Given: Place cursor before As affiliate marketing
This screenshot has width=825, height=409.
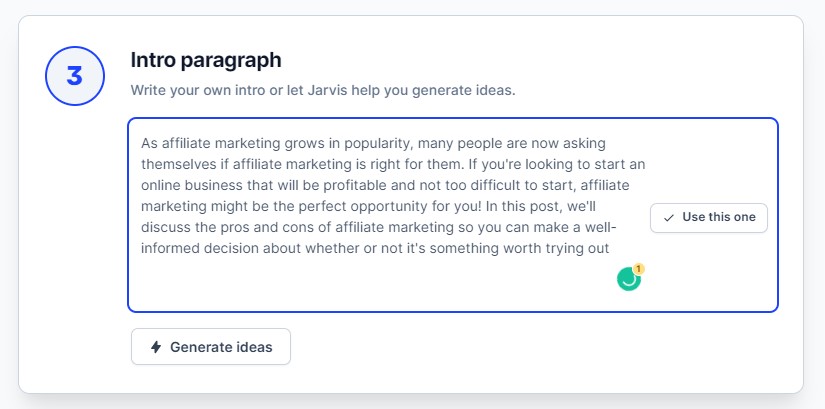Looking at the screenshot, I should 141,143.
